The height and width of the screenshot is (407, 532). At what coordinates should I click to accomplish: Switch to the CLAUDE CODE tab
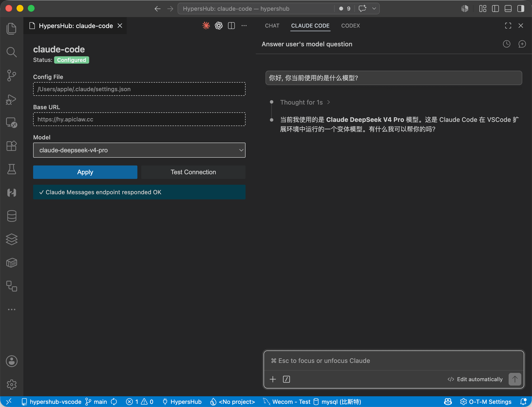pos(310,26)
